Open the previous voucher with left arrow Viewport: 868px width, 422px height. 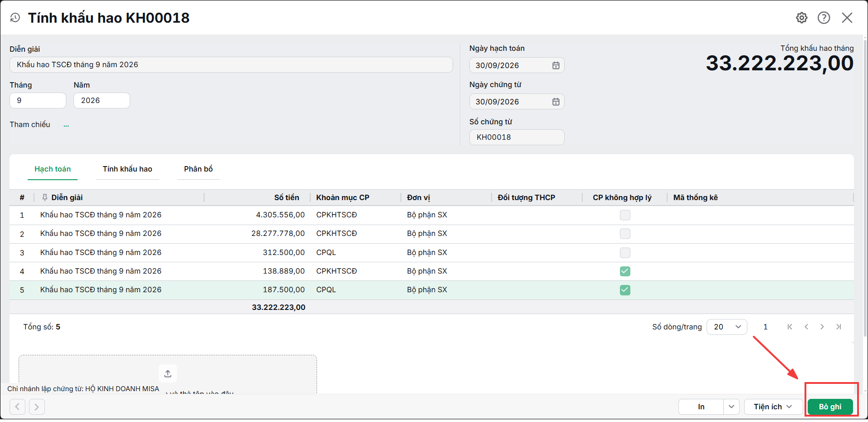(x=17, y=407)
